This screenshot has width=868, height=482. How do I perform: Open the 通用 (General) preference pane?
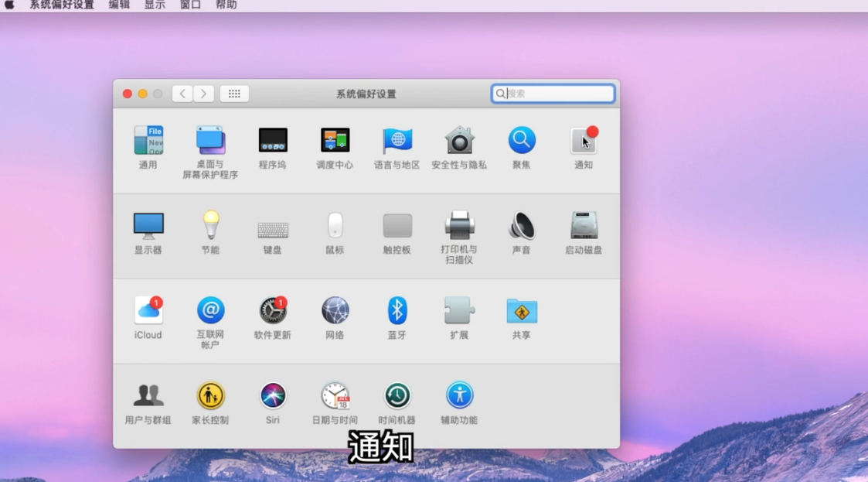(x=148, y=141)
